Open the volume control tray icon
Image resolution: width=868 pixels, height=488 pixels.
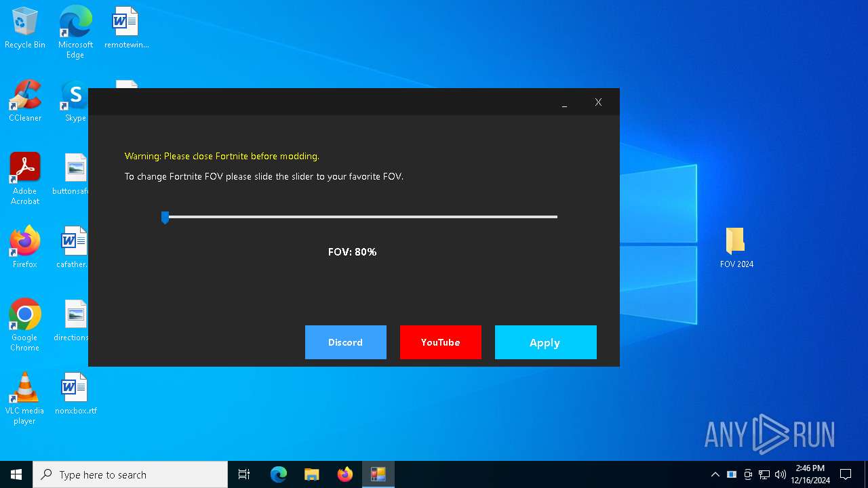click(x=781, y=474)
